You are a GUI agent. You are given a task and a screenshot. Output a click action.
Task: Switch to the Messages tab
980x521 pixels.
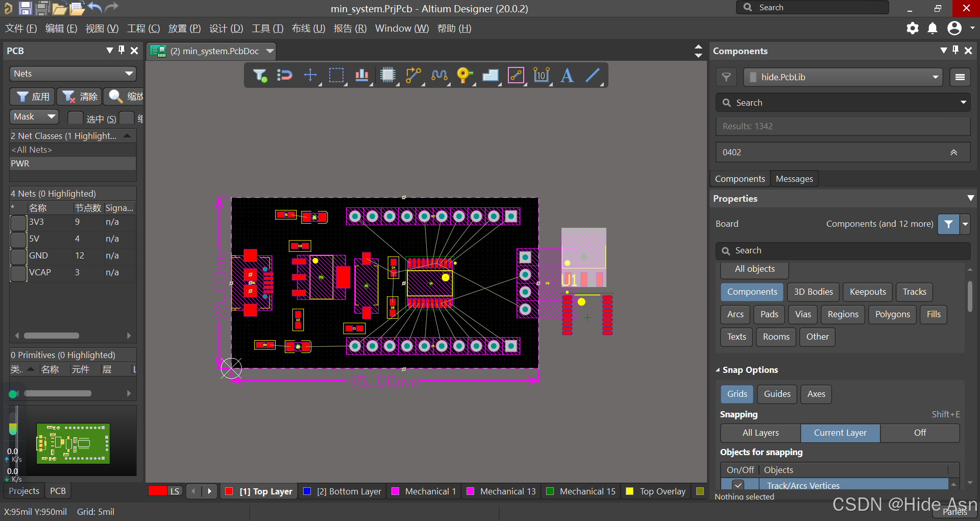coord(794,179)
